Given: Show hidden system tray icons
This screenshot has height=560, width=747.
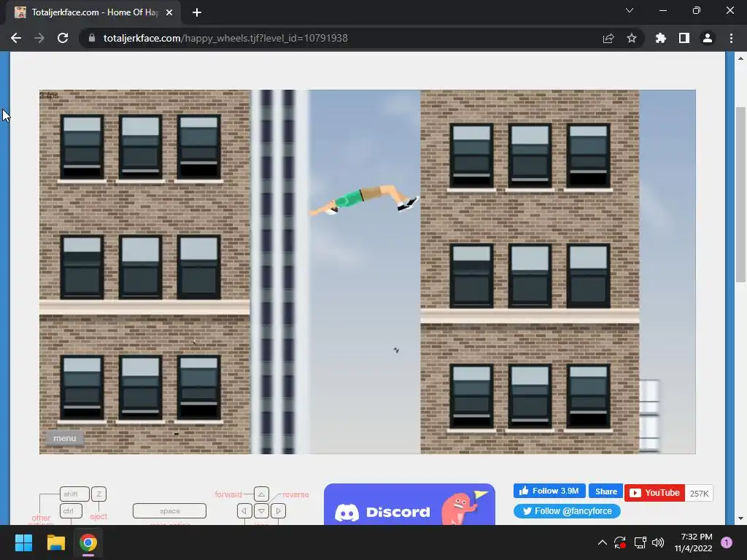Looking at the screenshot, I should (x=602, y=542).
